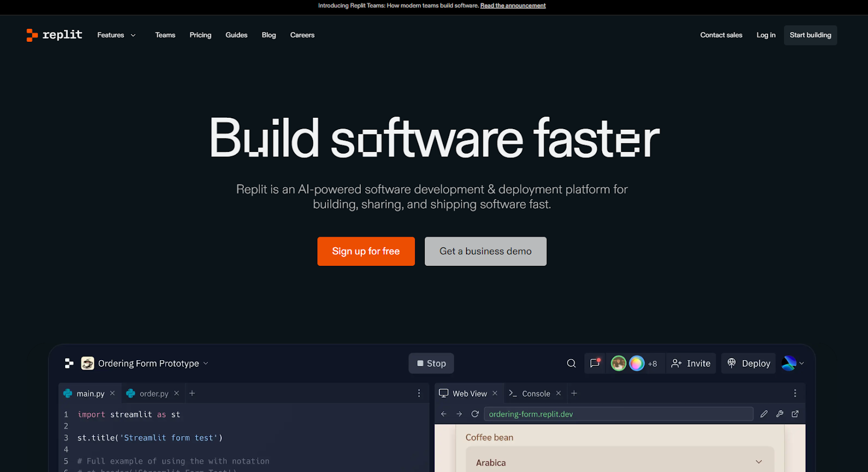Visit the Blog page

[x=269, y=35]
